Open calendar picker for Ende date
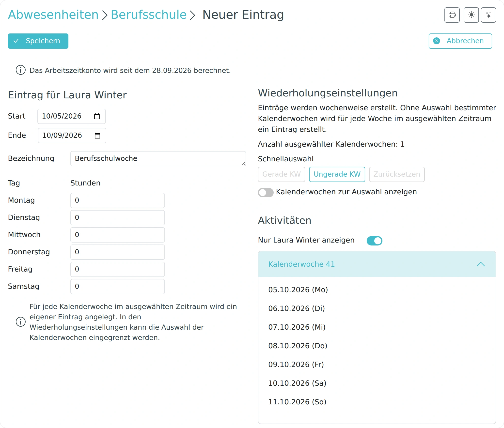 (x=97, y=136)
